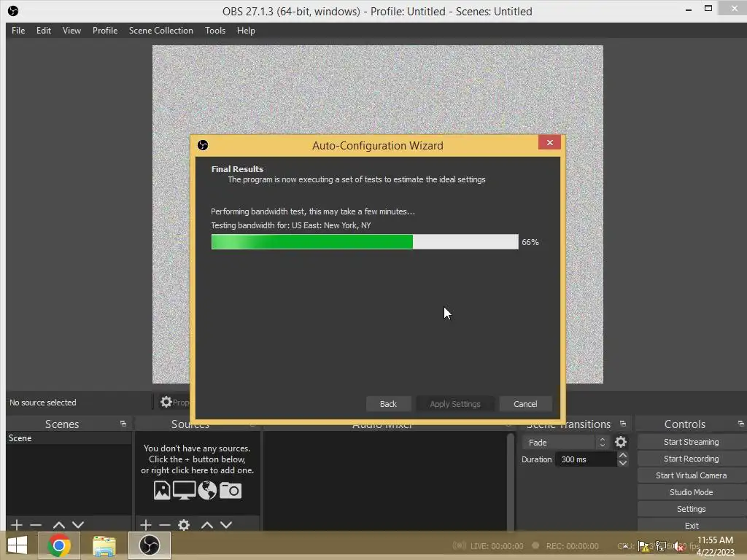Image resolution: width=747 pixels, height=560 pixels.
Task: Click the network tray icon
Action: pos(661,546)
